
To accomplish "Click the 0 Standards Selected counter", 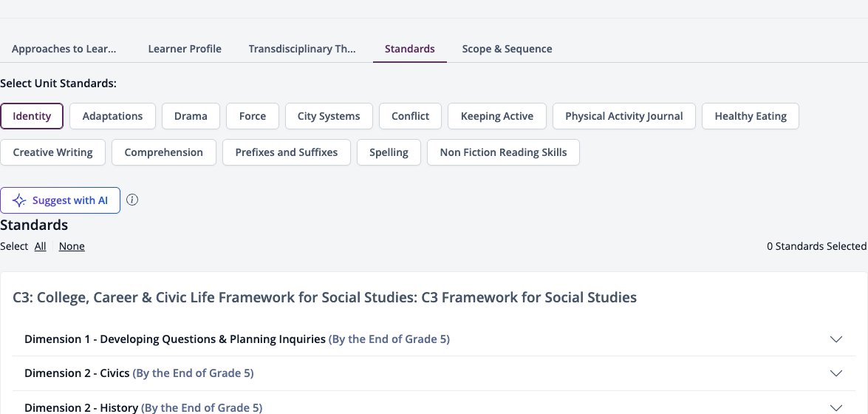I will pos(816,246).
